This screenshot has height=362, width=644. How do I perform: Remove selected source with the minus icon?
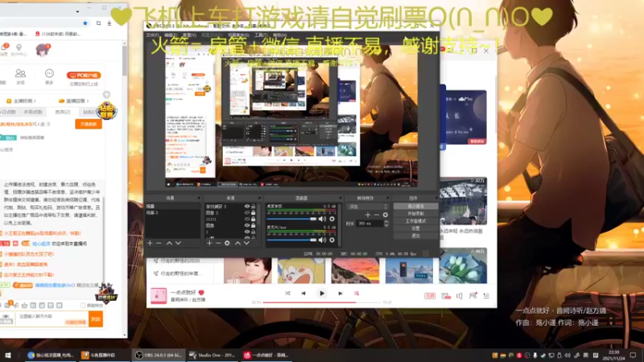point(218,244)
